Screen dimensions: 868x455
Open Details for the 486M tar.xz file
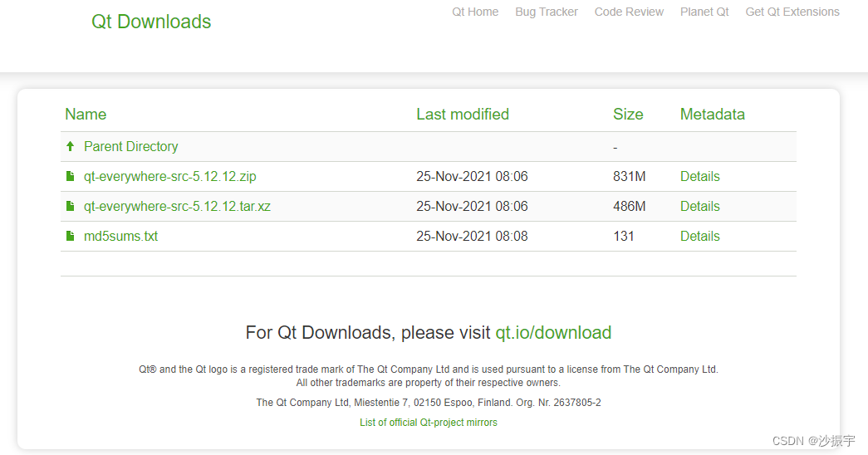[x=699, y=207]
